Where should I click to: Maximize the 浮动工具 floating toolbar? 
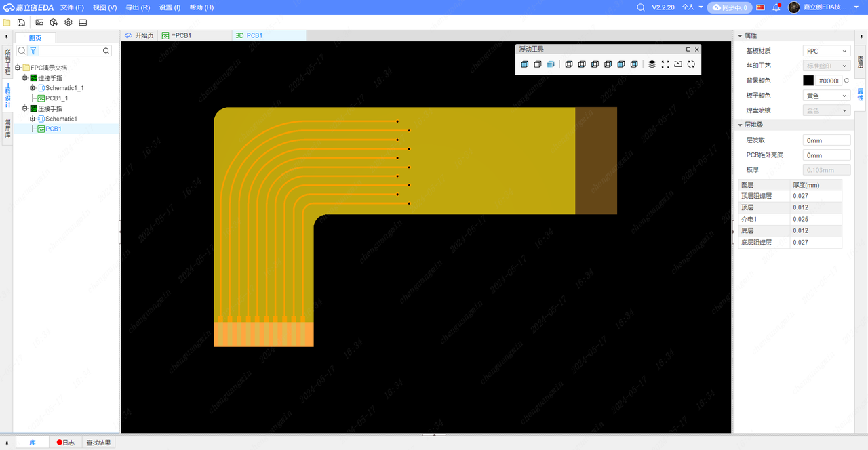click(x=688, y=49)
